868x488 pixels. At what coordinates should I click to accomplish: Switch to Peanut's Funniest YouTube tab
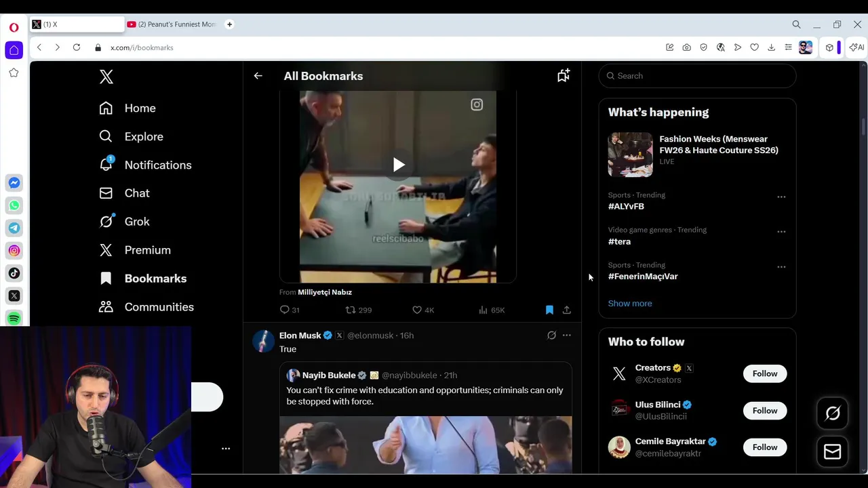172,24
